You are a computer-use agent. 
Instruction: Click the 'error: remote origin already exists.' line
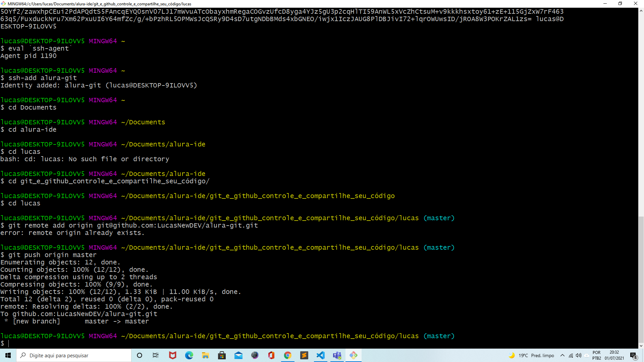pos(72,233)
